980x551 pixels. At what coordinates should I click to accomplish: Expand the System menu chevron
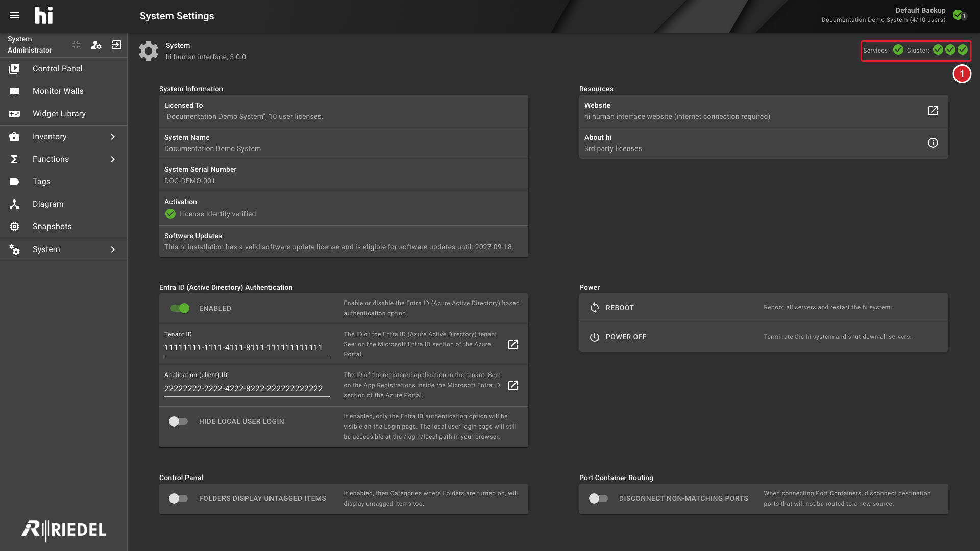coord(113,249)
